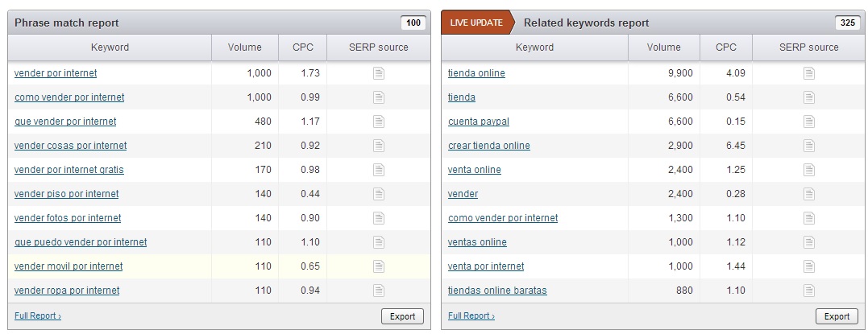This screenshot has width=868, height=334.
Task: Open 'como vender por internet' in Phrase match report
Action: (x=69, y=97)
